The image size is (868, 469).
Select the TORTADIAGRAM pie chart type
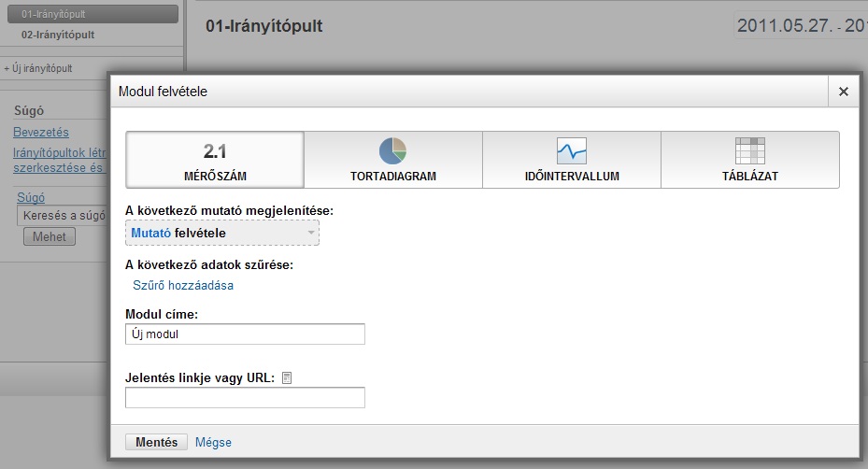pyautogui.click(x=393, y=160)
